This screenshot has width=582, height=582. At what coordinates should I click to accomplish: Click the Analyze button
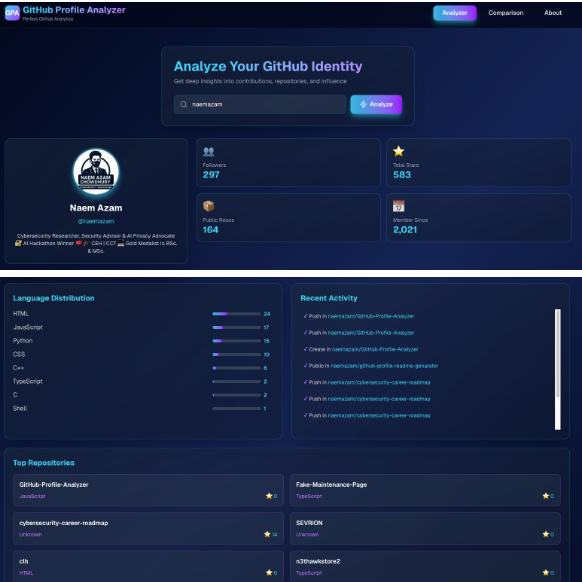[376, 104]
